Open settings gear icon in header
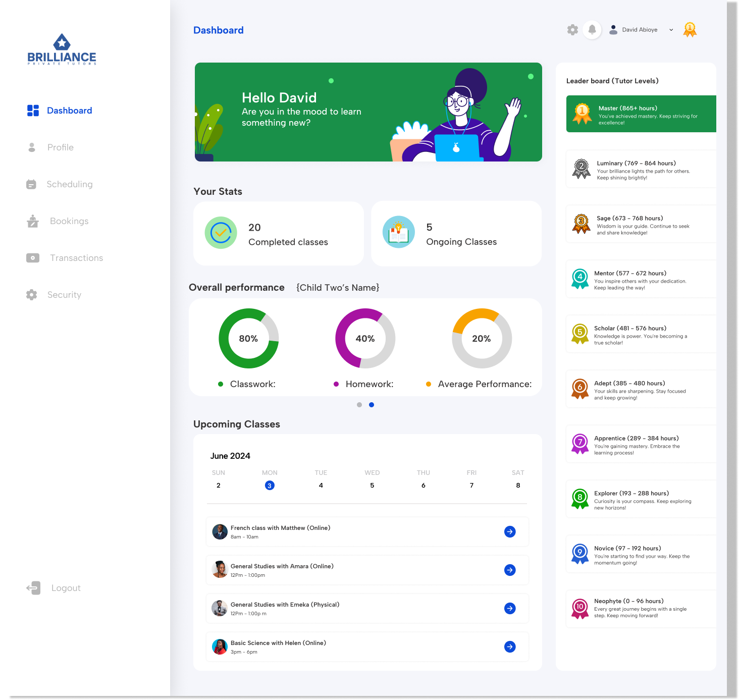 click(x=572, y=30)
